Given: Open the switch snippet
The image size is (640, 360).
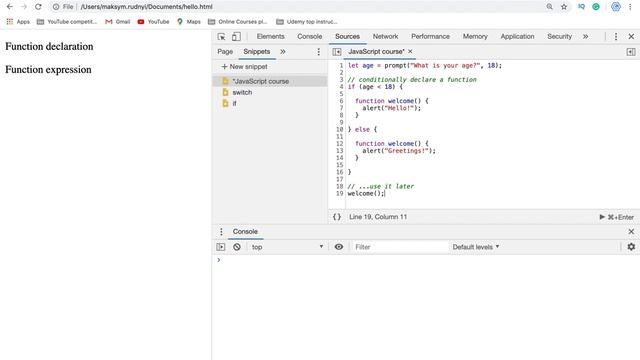Looking at the screenshot, I should tap(270, 92).
